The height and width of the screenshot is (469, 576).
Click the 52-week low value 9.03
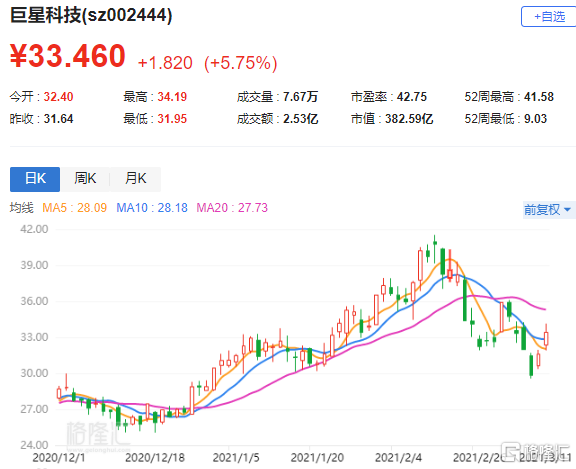535,119
